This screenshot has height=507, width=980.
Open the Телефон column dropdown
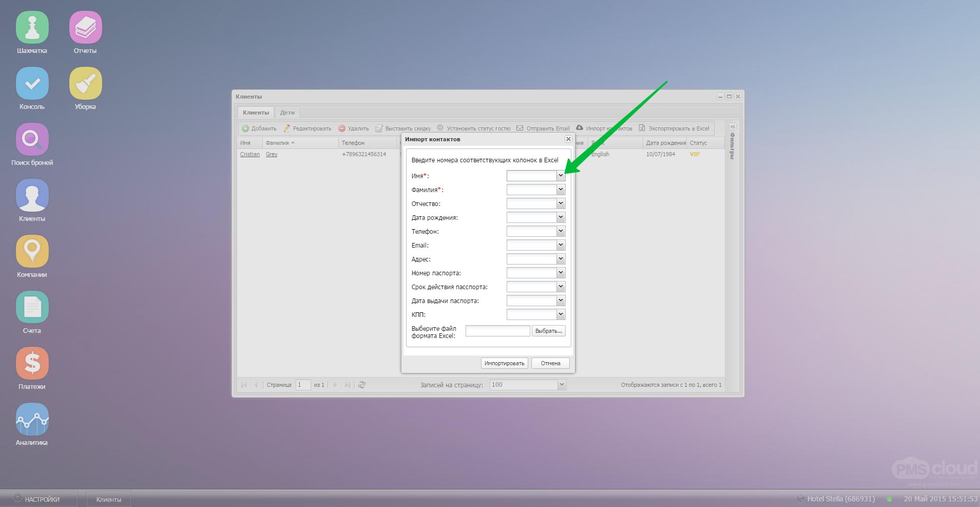tap(561, 231)
